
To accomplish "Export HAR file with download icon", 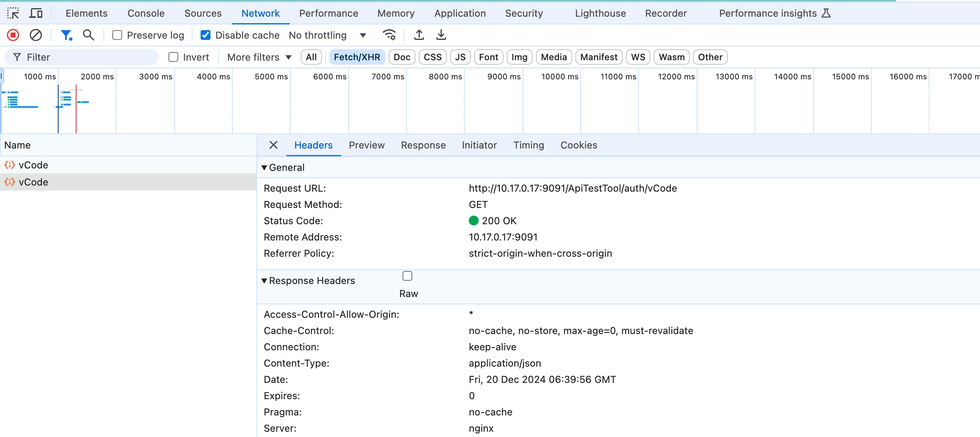I will pyautogui.click(x=441, y=35).
